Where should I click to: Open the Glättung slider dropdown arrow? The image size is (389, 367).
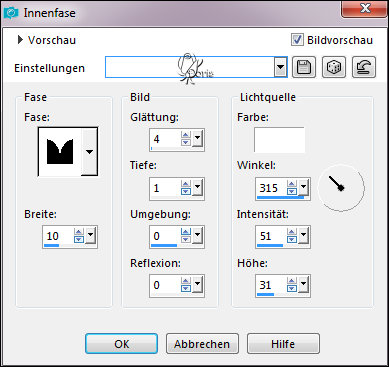tap(198, 138)
